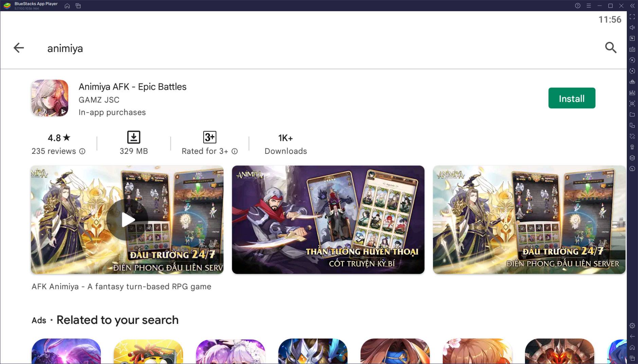The image size is (638, 364).
Task: Open BlueStacks help icon
Action: coord(578,6)
